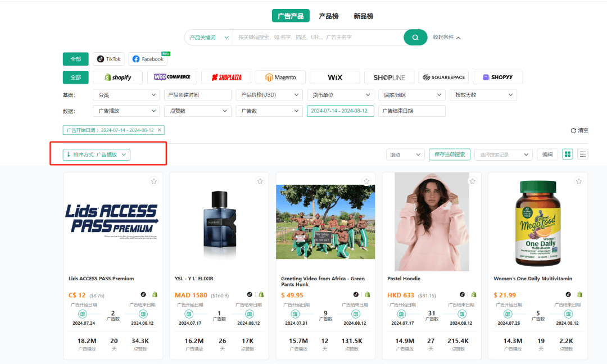The image size is (607, 364).
Task: Switch to the 产品榜 tab
Action: tap(329, 16)
